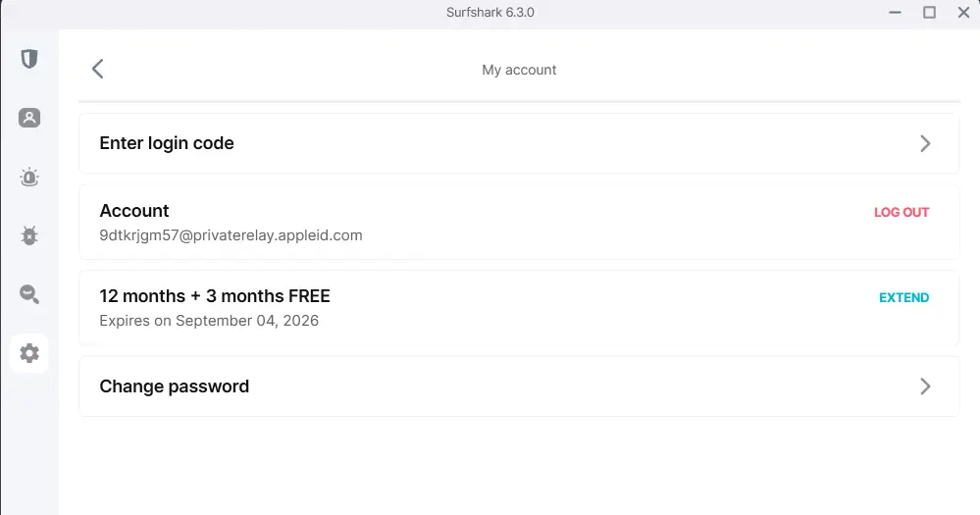Select the Settings gear icon
This screenshot has height=515, width=980.
point(29,353)
